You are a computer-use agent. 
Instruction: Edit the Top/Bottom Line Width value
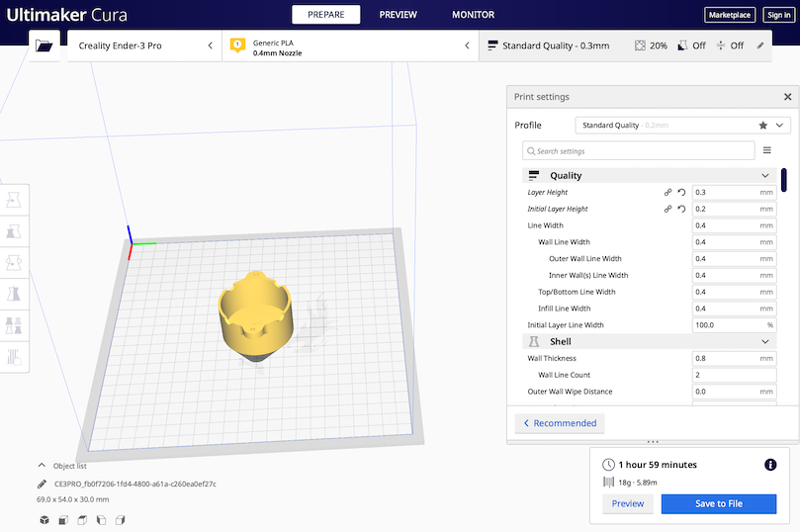tap(734, 292)
